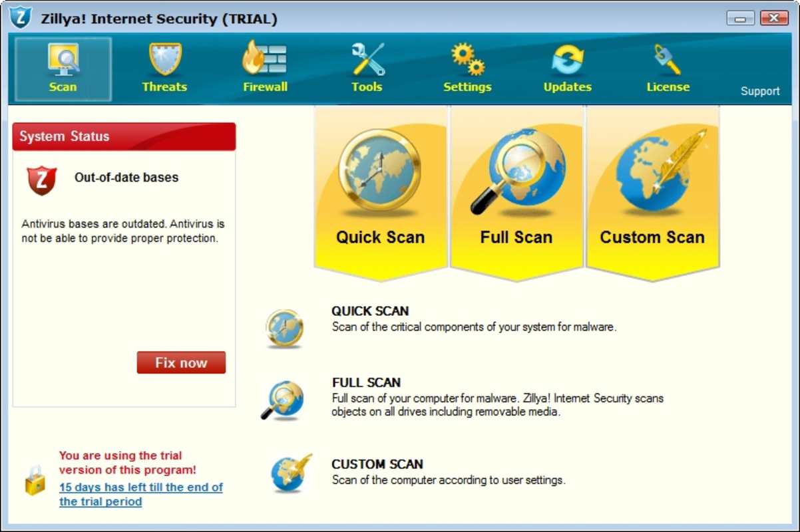
Task: Open the Tools wrench and screwdriver tab
Action: tap(367, 69)
